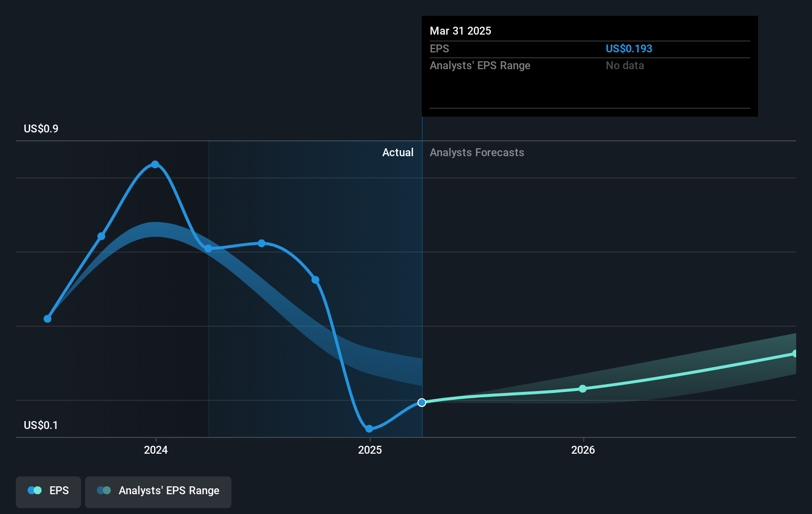Click the Analysts Forecasts section label
The image size is (812, 514).
coord(477,152)
